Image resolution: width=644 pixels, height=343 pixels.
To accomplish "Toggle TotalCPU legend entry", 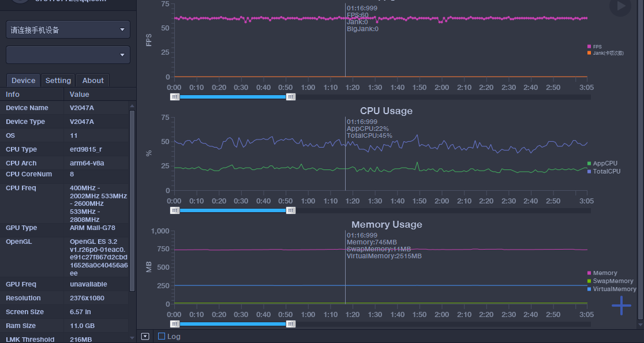I will tap(589, 171).
